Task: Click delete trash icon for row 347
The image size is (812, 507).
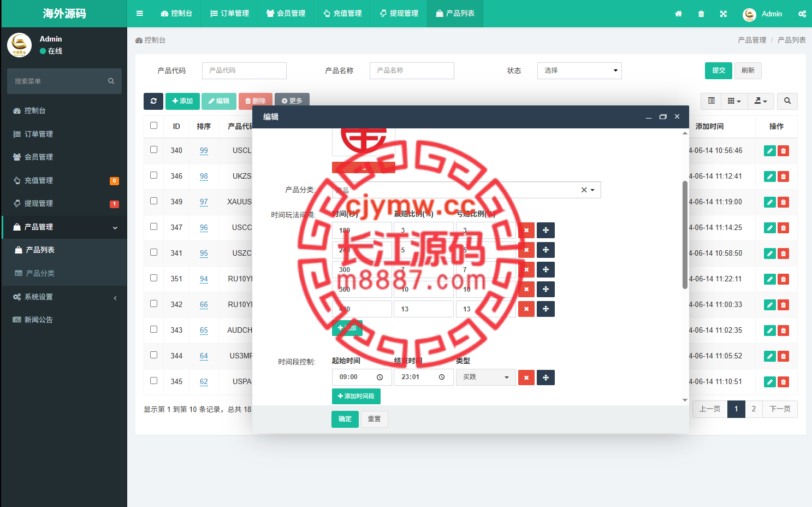Action: coord(783,228)
